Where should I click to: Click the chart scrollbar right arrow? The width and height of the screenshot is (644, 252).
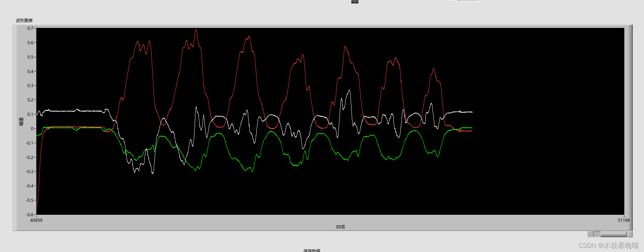point(630,234)
